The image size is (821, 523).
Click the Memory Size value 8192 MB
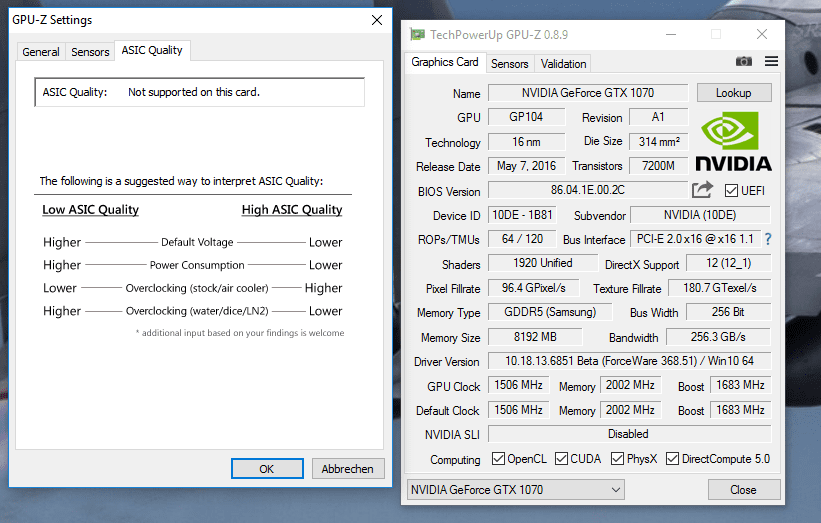coord(535,337)
